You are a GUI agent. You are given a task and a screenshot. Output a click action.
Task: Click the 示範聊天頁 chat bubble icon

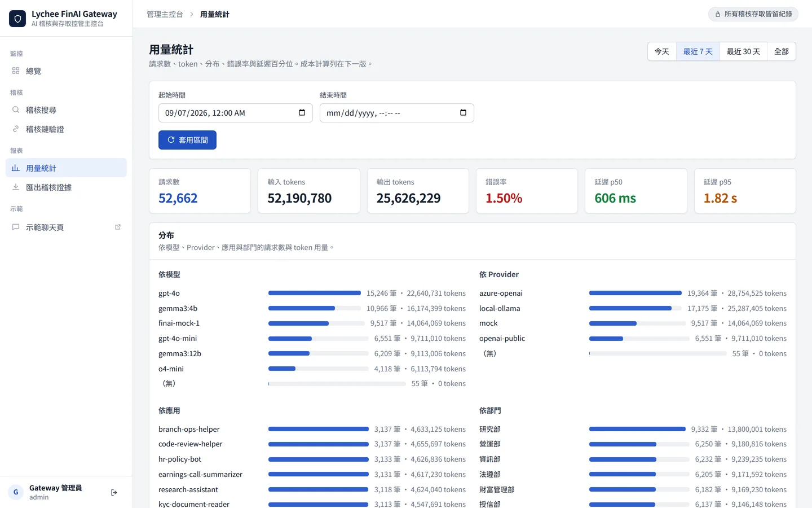pyautogui.click(x=16, y=227)
